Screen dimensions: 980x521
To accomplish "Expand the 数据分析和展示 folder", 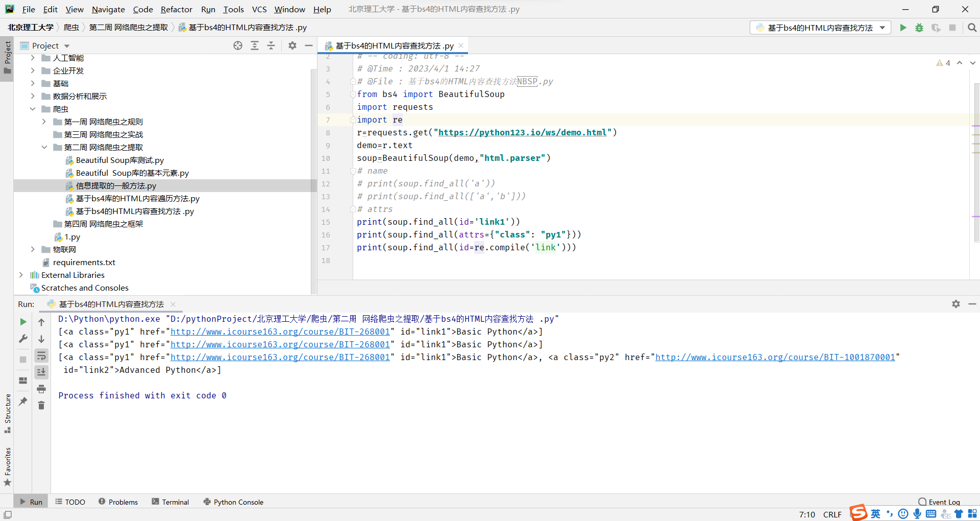I will click(33, 96).
